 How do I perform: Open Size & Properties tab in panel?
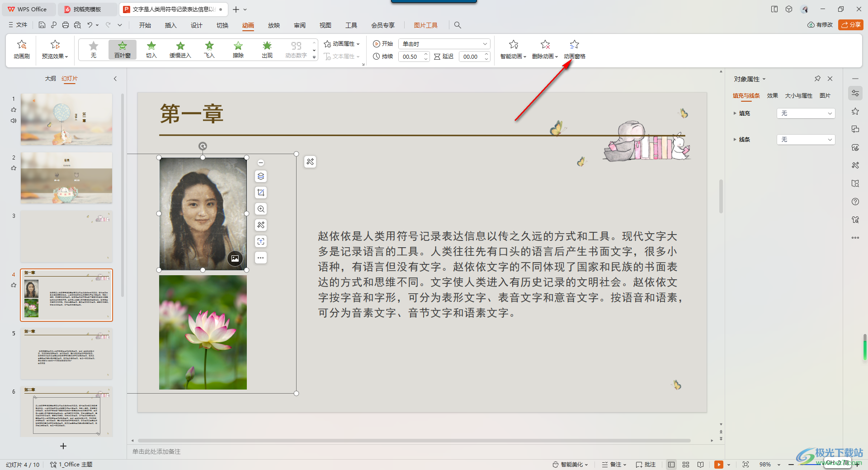click(x=799, y=96)
